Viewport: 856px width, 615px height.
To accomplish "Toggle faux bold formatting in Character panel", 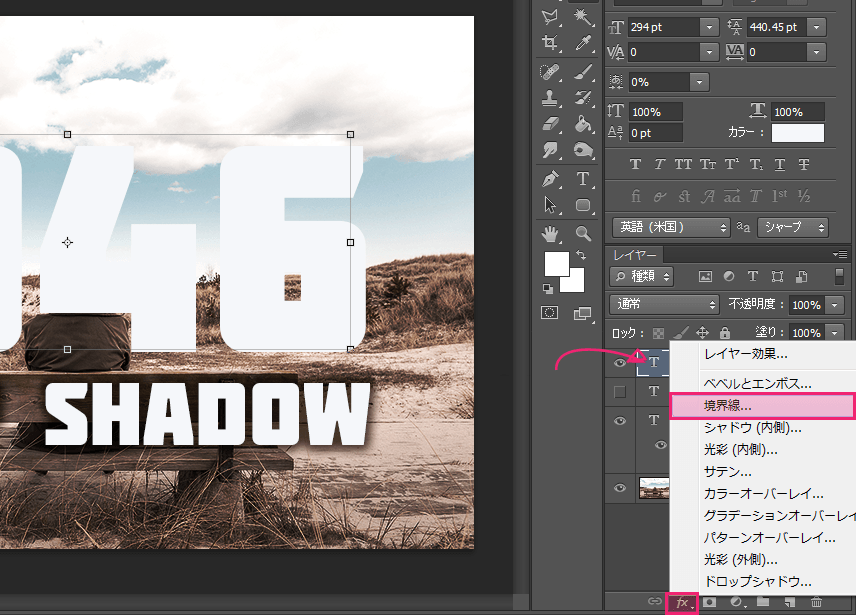I will [634, 163].
